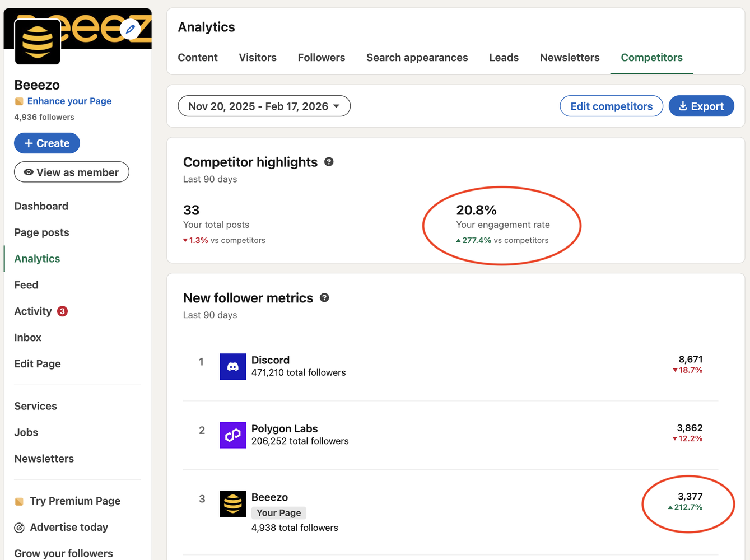Click the 1.3% vs competitors figure

click(224, 240)
